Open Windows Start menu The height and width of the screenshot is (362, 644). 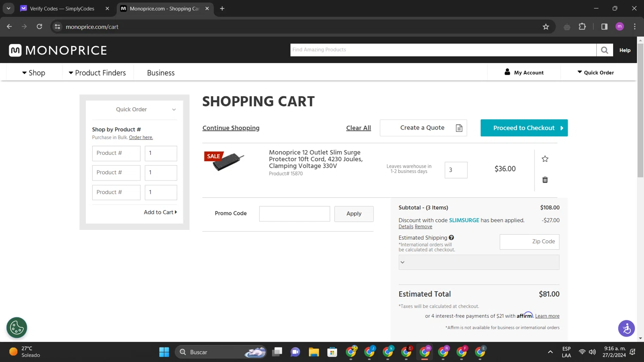[x=164, y=352]
